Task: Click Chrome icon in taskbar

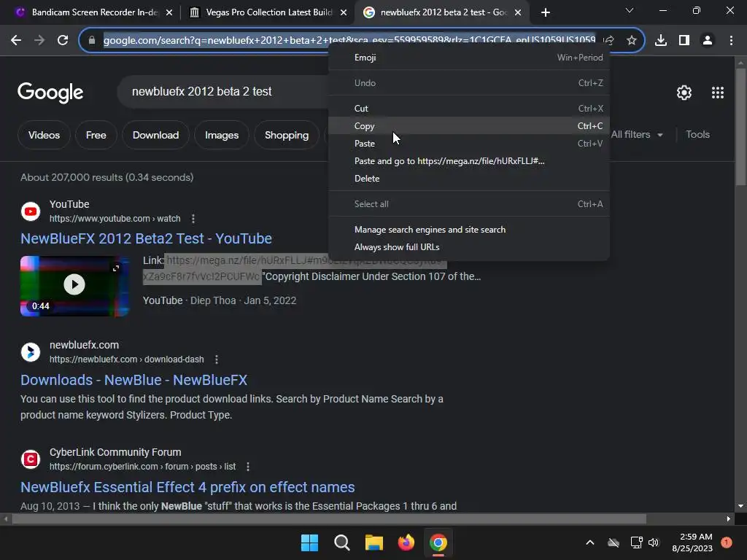Action: click(438, 542)
